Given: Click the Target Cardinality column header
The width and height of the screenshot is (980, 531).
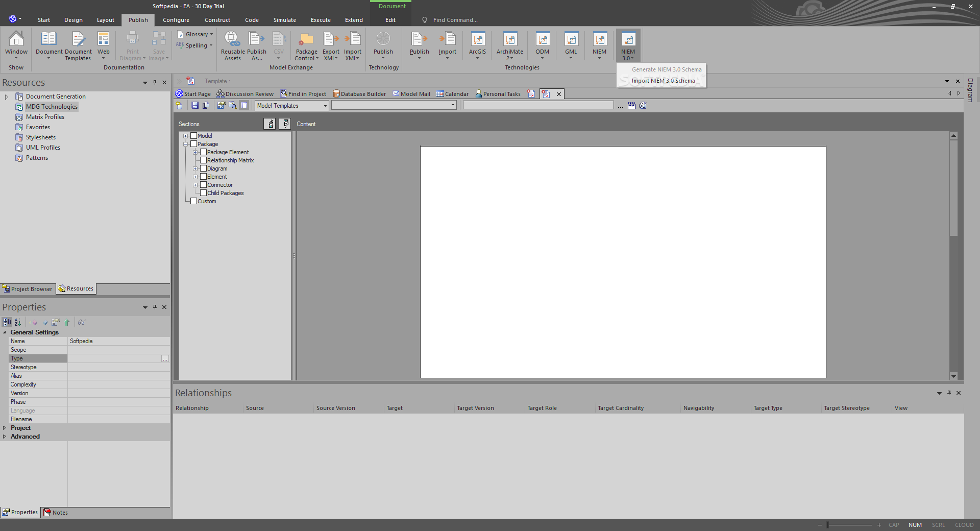Looking at the screenshot, I should [621, 408].
